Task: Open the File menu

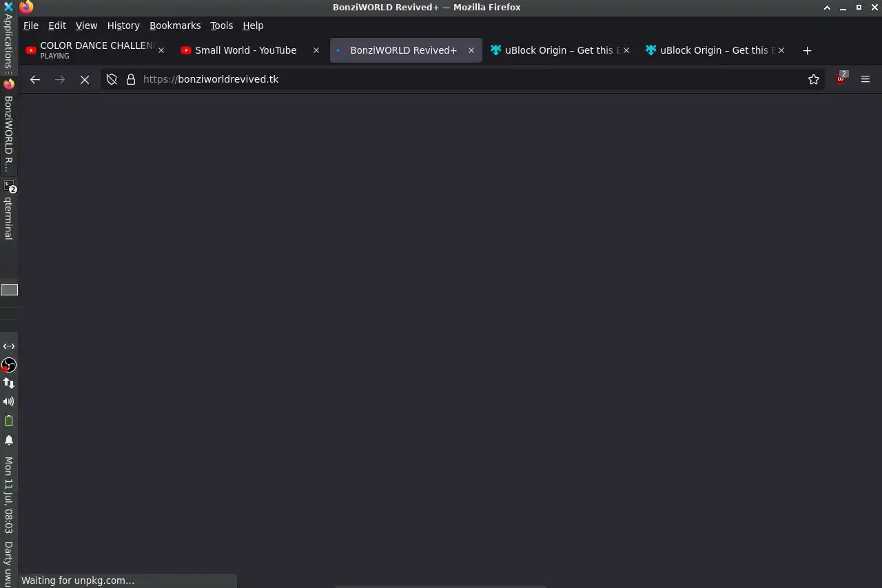Action: (x=31, y=25)
